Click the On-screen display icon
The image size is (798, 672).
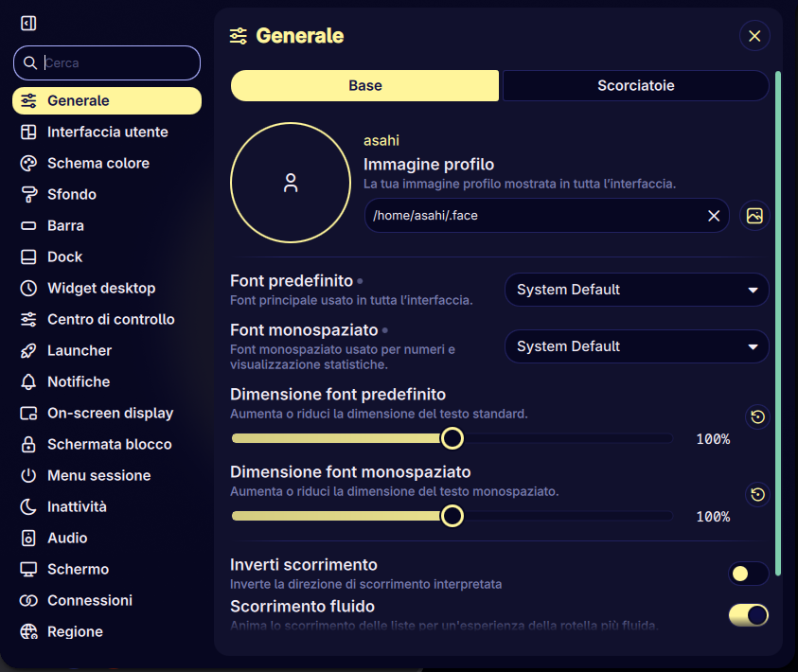pos(28,413)
